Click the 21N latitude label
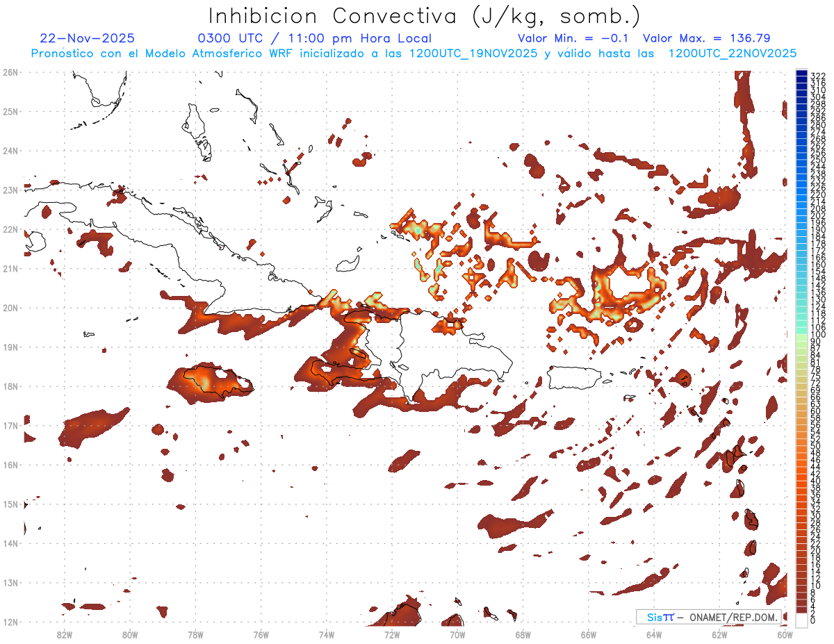Image resolution: width=834 pixels, height=644 pixels. [10, 268]
